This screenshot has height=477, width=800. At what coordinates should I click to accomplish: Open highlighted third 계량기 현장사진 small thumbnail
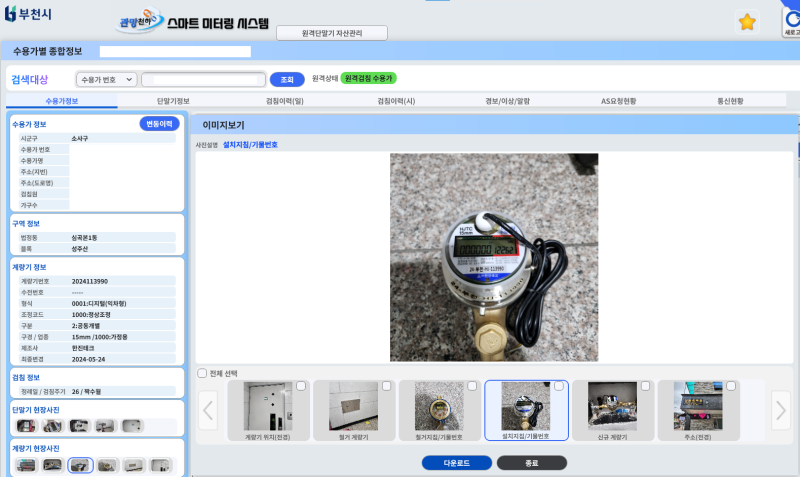tap(80, 465)
